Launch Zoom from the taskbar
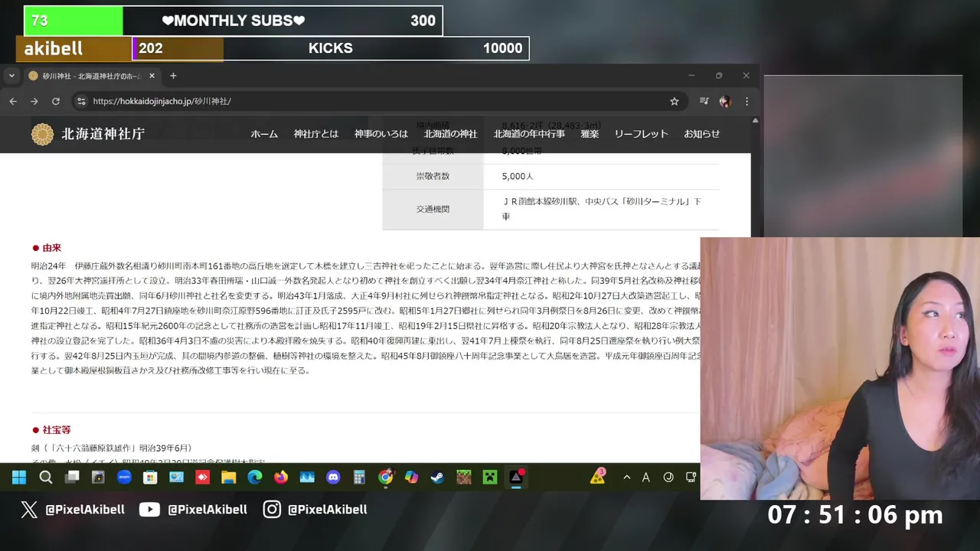Screen dimensions: 980x551 (x=124, y=478)
